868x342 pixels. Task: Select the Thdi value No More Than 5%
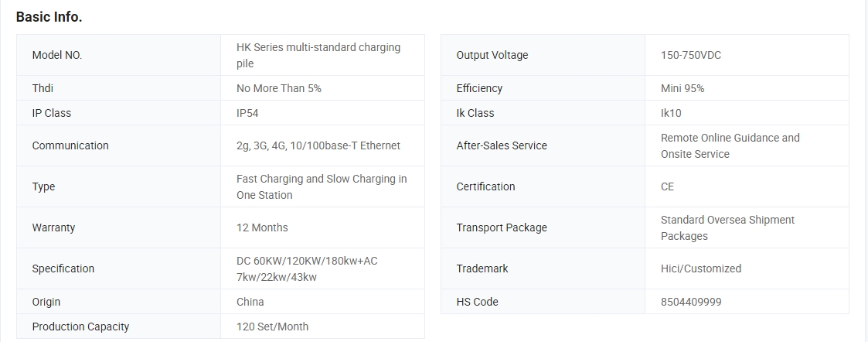point(278,88)
